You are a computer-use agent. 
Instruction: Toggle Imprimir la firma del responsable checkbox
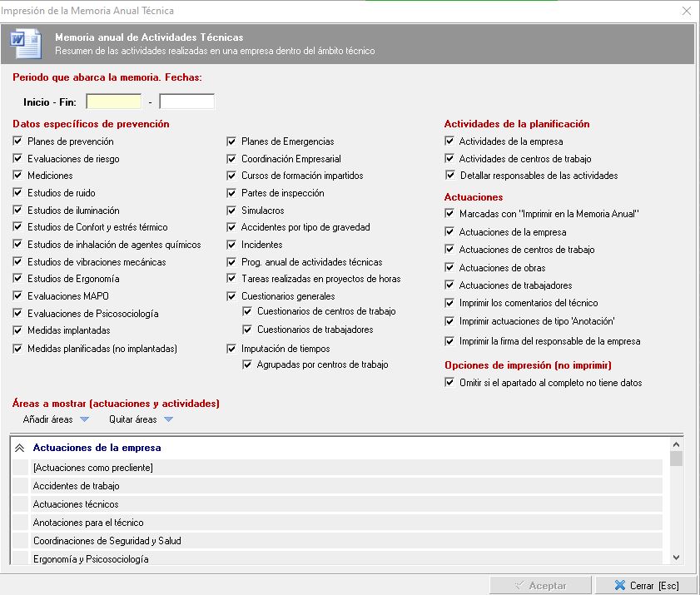coord(450,341)
